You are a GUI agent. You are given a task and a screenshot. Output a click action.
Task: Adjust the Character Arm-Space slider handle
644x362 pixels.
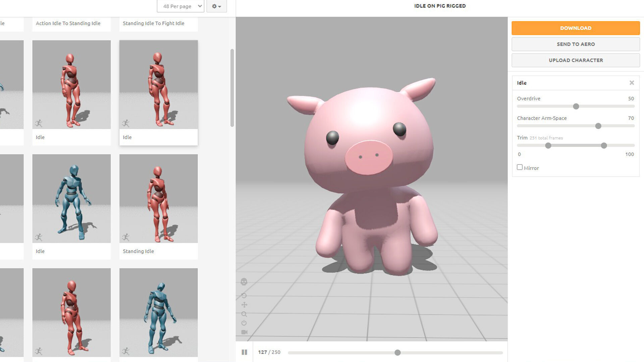598,126
